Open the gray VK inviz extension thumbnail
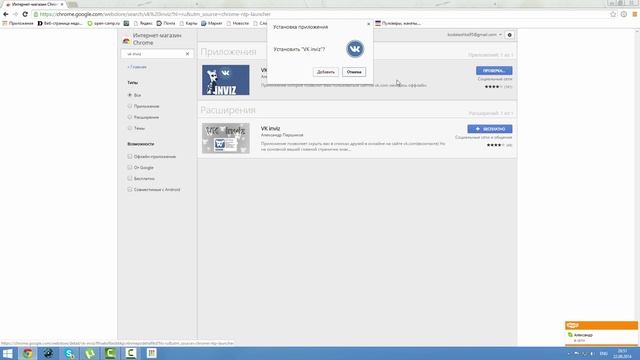 point(226,138)
